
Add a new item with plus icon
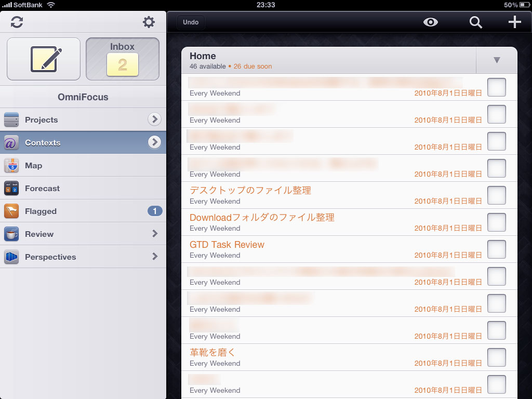tap(515, 22)
